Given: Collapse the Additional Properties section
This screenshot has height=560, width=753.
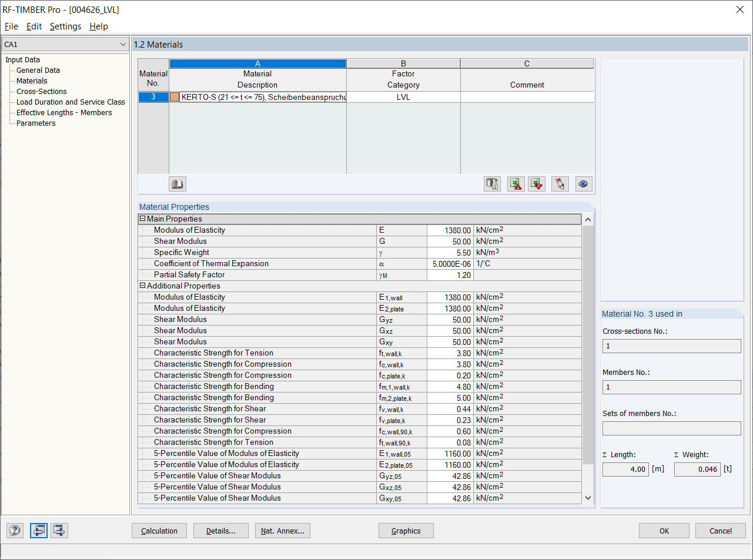Looking at the screenshot, I should pos(142,286).
